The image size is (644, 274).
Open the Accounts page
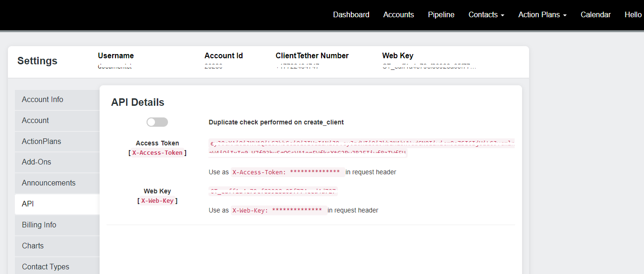(x=398, y=14)
